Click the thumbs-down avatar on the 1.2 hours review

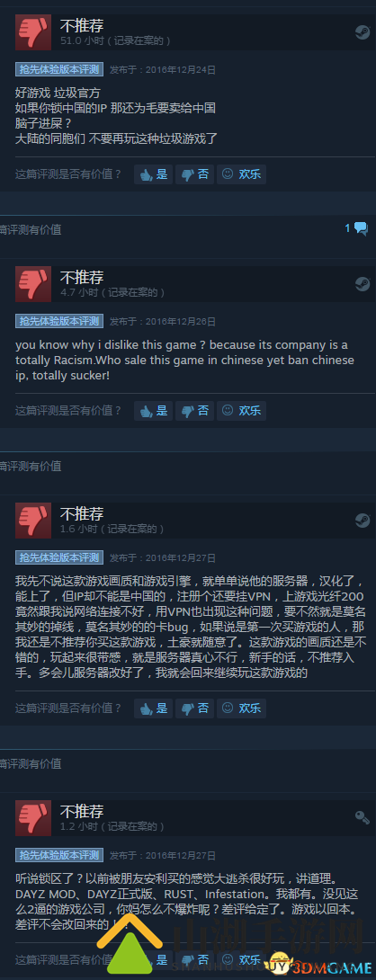coord(33,817)
